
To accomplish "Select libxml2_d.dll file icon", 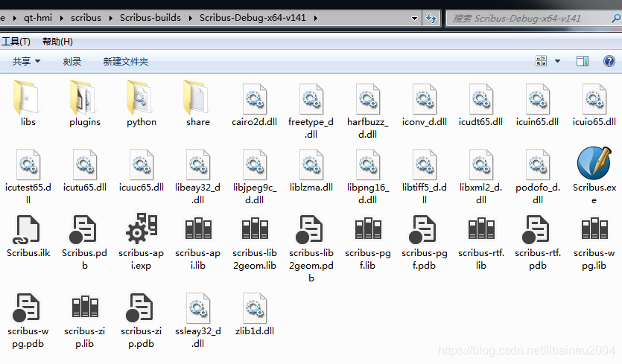I will pyautogui.click(x=480, y=165).
